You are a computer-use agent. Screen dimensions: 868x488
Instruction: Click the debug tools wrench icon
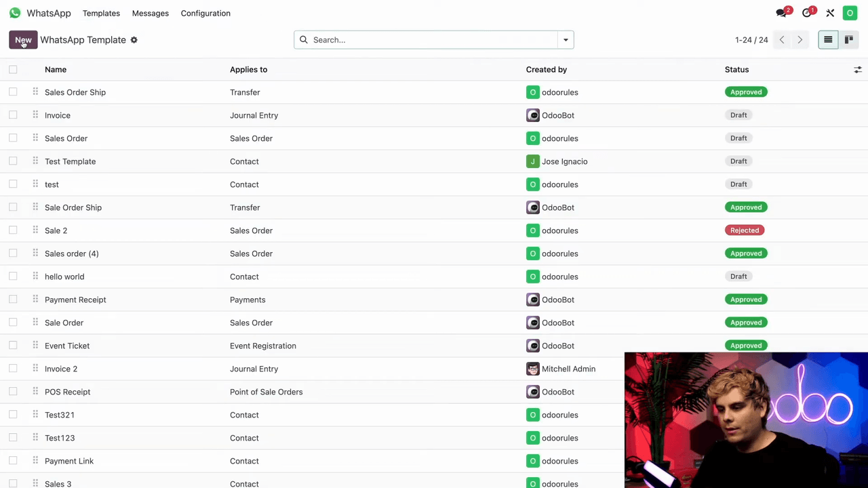click(830, 13)
